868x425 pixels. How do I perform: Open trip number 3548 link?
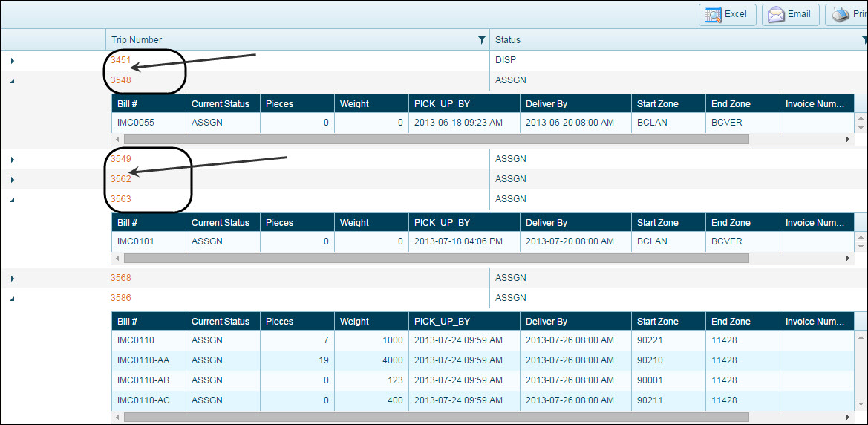121,80
